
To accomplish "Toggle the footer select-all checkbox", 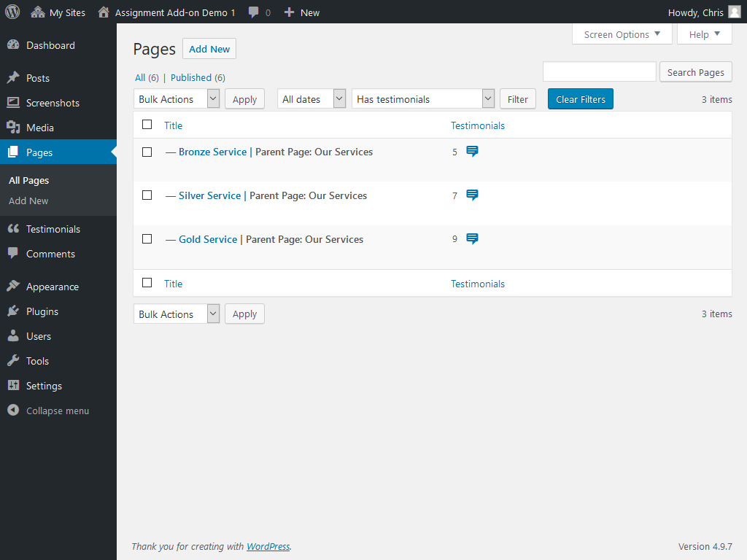I will [x=147, y=283].
